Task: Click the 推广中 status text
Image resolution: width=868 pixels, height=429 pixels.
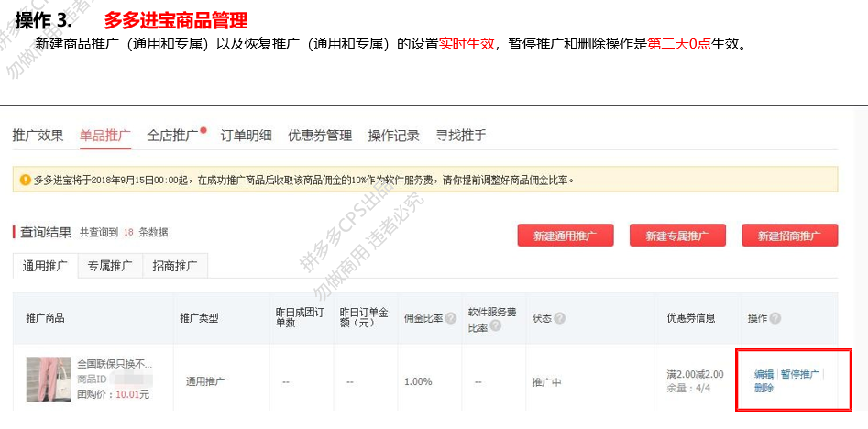Action: pyautogui.click(x=546, y=381)
